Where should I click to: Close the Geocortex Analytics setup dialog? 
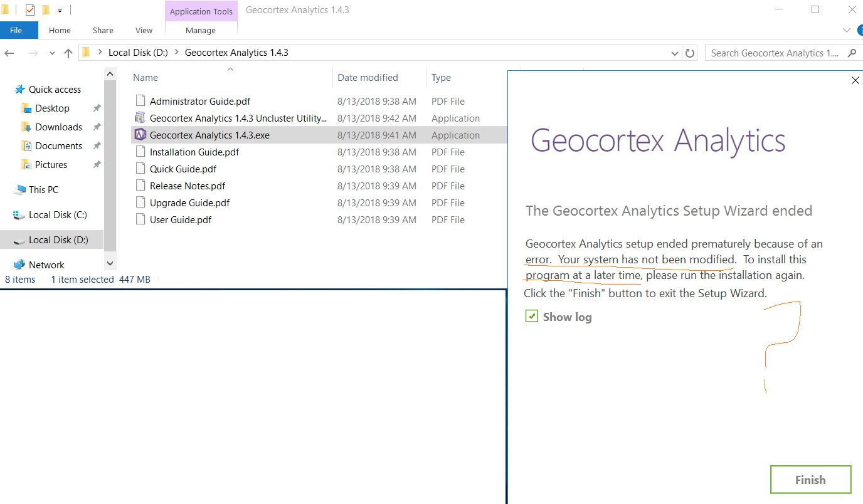click(855, 80)
